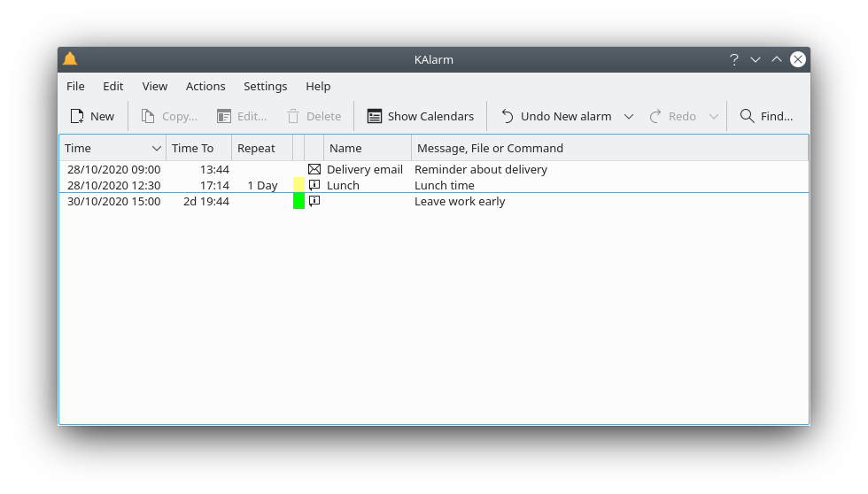
Task: Click message icon in Leave work early row
Action: 314,201
